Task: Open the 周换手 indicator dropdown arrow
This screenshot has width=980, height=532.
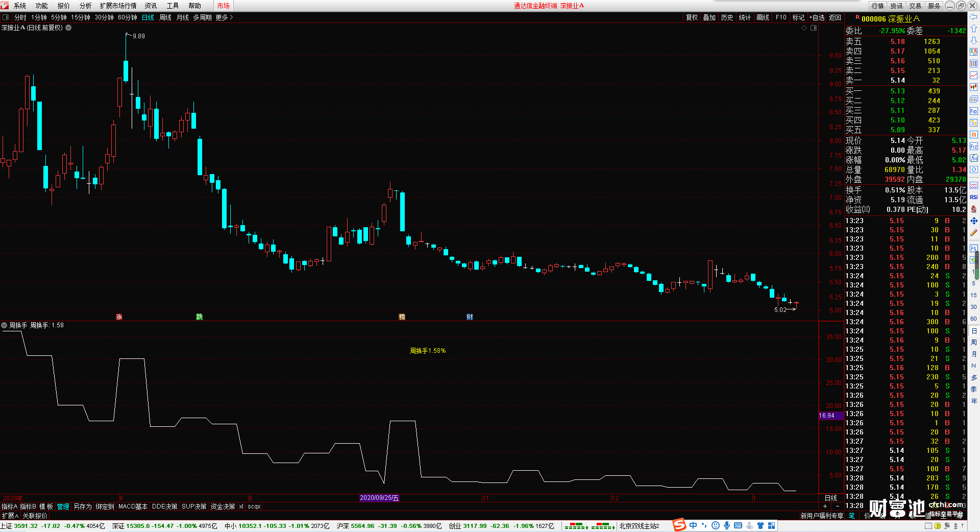Action: click(4, 325)
